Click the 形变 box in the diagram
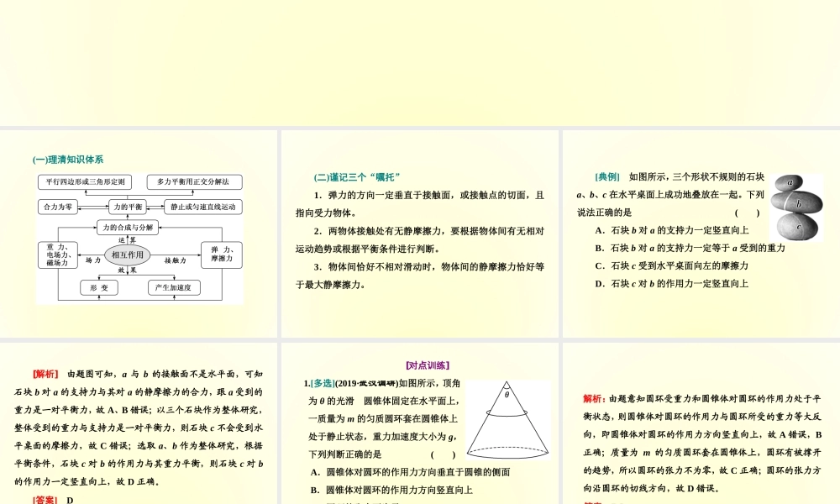Image resolution: width=840 pixels, height=504 pixels. point(100,288)
